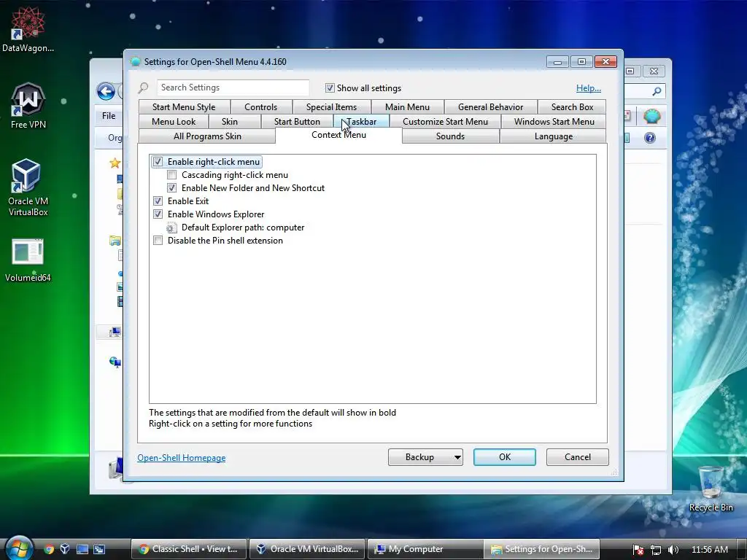Open the Help link

click(589, 88)
